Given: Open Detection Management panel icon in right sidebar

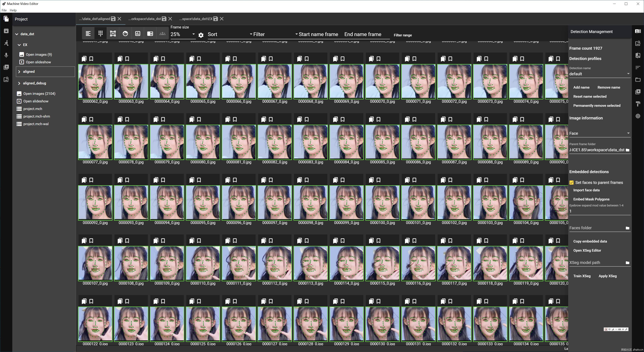Looking at the screenshot, I should [x=638, y=31].
